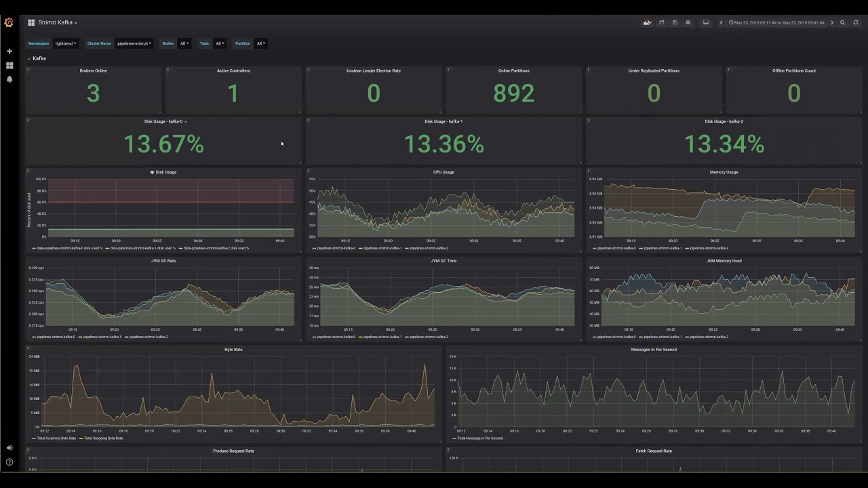Click the Share dashboard icon
The width and height of the screenshot is (868, 488).
[x=662, y=22]
